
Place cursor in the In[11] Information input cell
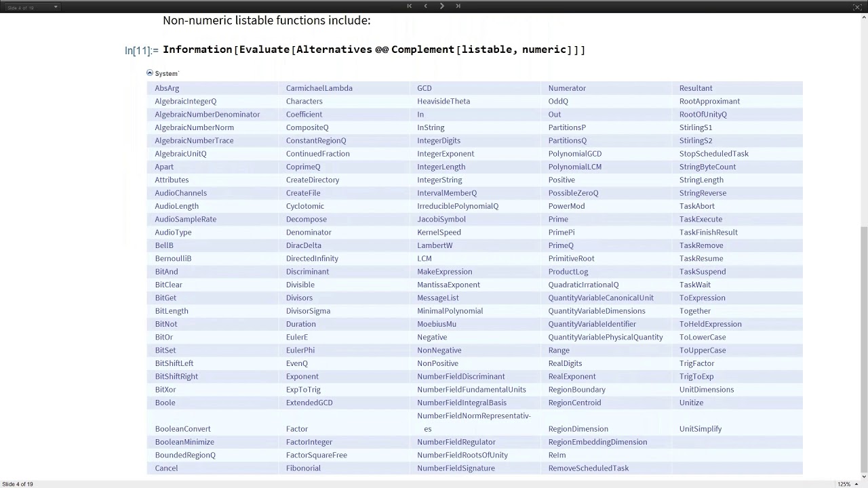[x=374, y=49]
